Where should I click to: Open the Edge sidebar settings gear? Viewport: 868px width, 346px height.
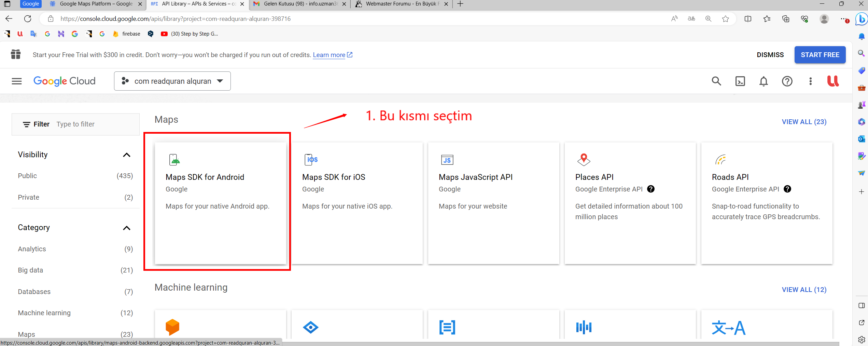861,340
